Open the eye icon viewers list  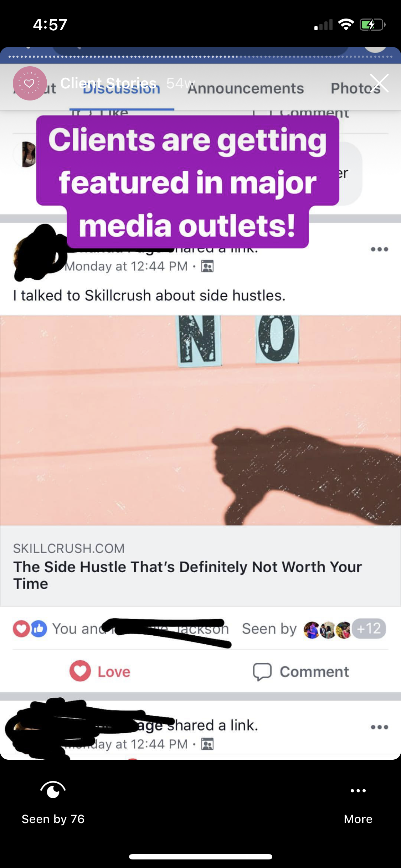point(53,790)
